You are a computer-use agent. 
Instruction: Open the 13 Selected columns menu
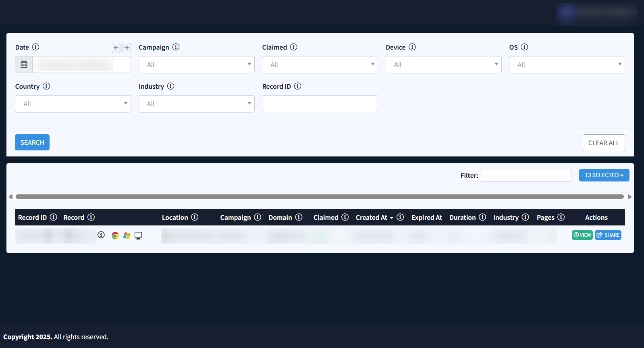[x=604, y=175]
